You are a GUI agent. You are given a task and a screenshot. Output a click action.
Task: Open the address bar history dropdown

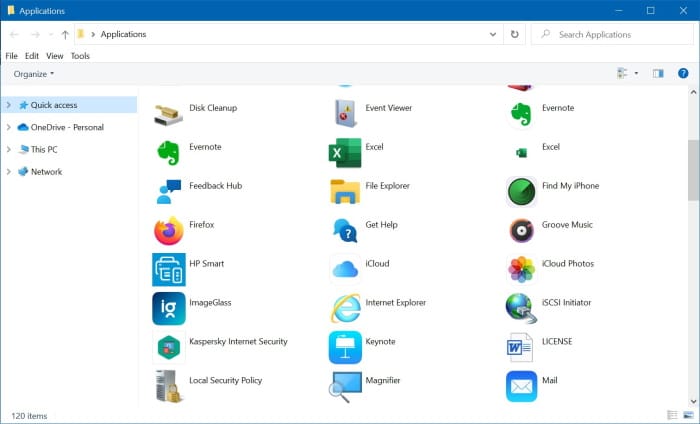point(493,34)
